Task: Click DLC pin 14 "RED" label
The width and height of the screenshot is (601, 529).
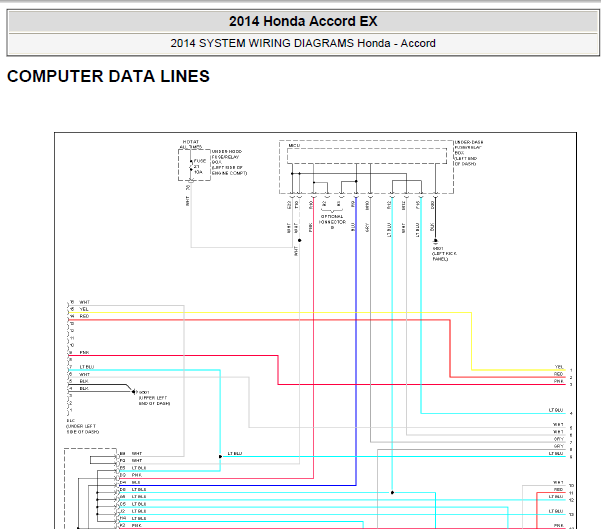Action: 84,316
